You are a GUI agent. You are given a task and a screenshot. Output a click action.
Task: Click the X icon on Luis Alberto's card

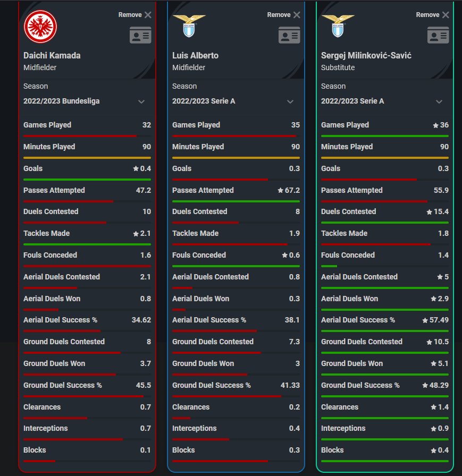[297, 15]
